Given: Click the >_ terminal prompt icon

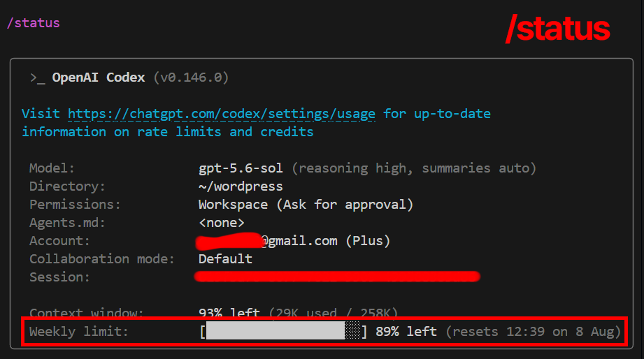Looking at the screenshot, I should pos(37,78).
